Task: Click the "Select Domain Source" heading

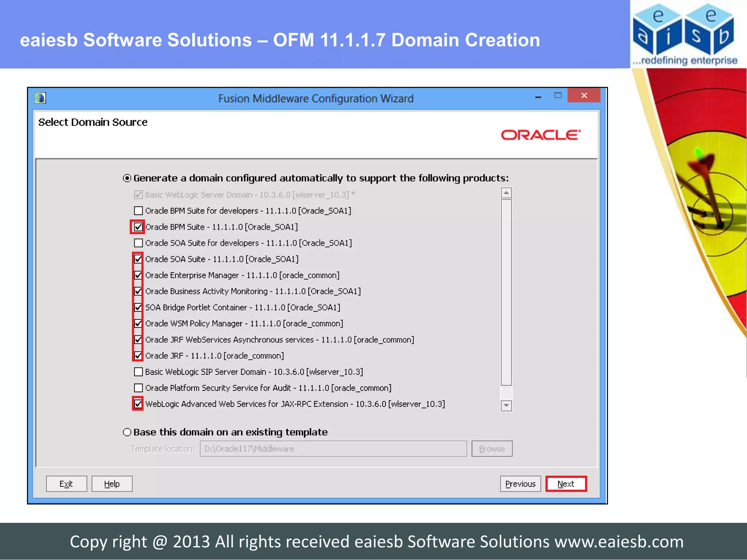Action: [93, 122]
